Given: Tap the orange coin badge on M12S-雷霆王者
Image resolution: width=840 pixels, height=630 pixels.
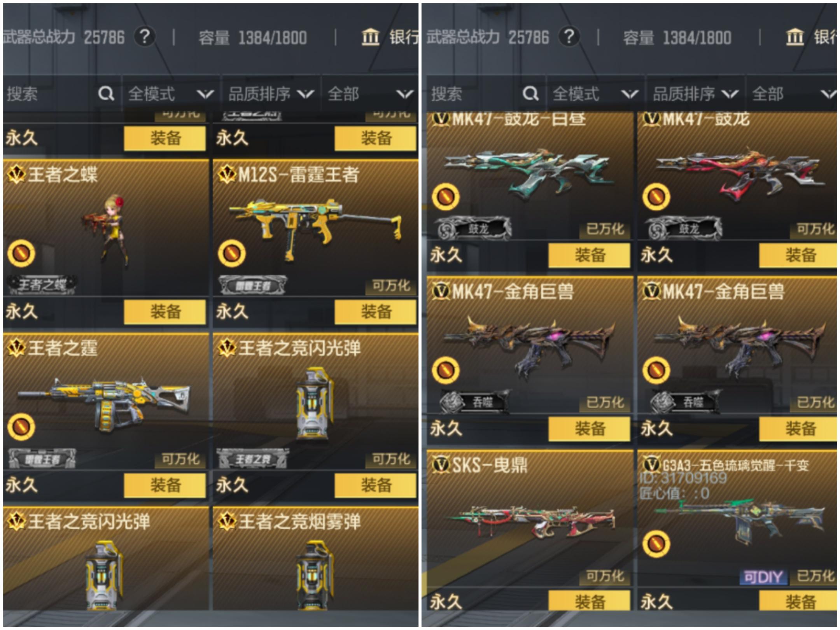Looking at the screenshot, I should click(x=232, y=254).
